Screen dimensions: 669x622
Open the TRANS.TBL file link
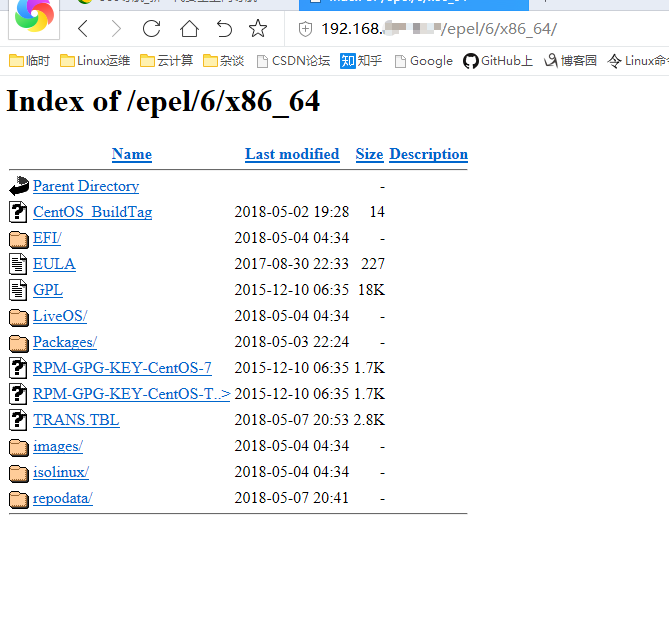[76, 420]
